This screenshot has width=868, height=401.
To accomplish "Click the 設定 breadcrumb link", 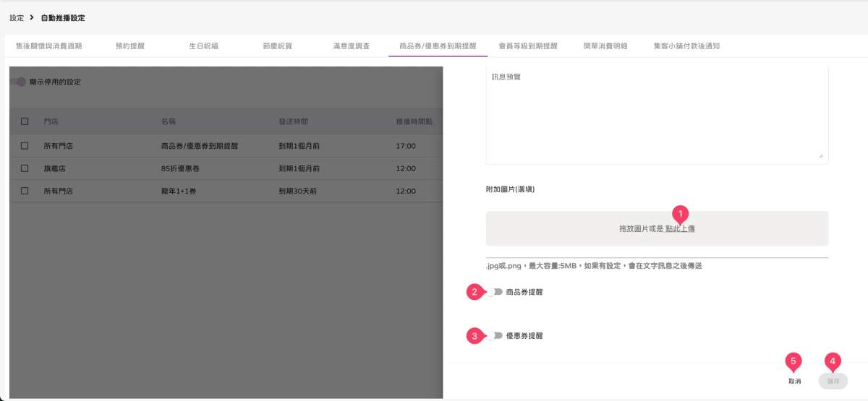I will 17,17.
